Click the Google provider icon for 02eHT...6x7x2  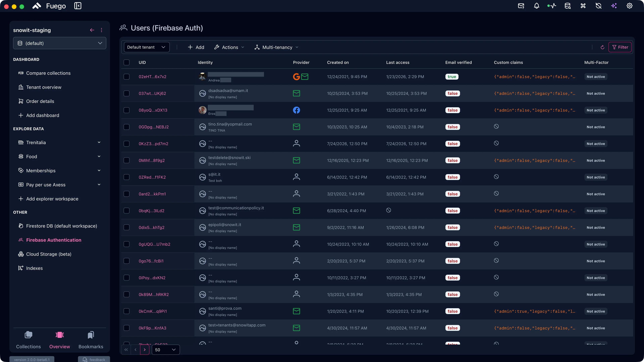tap(297, 76)
